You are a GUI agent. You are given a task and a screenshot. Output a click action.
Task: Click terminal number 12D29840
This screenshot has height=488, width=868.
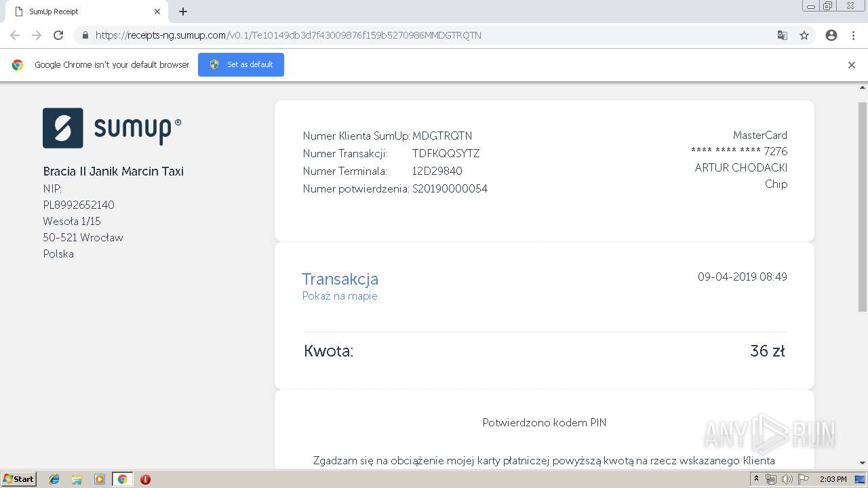tap(437, 171)
